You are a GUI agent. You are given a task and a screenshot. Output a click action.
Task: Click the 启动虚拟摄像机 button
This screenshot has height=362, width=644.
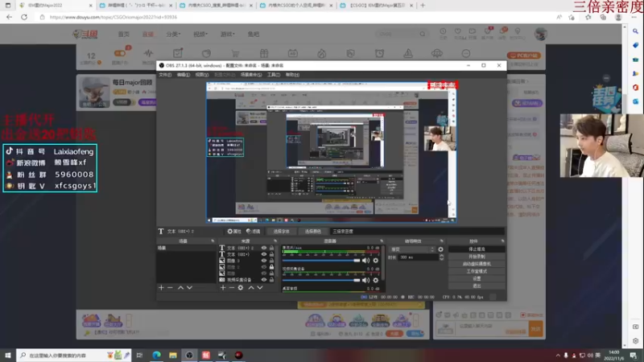477,264
